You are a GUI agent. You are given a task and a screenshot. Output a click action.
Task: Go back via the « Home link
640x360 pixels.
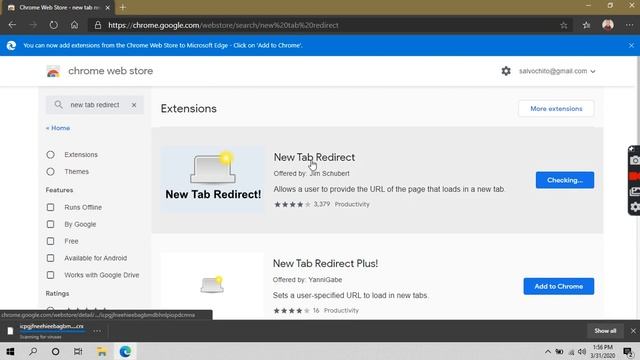[58, 128]
